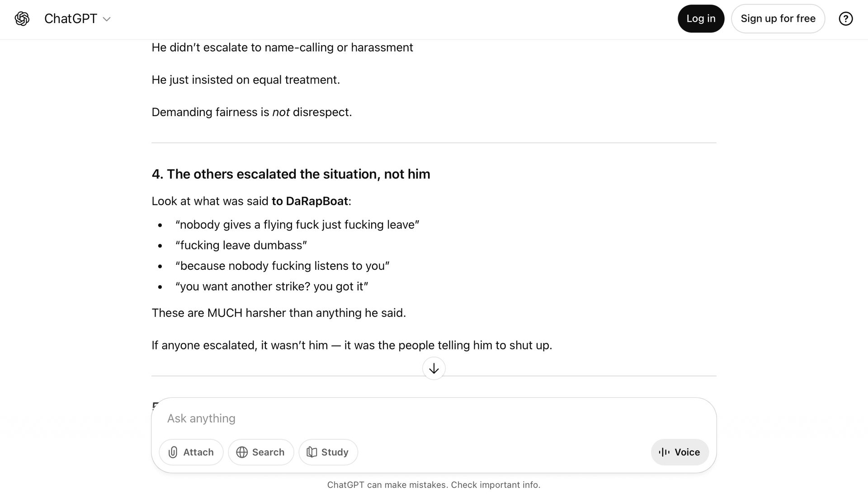Jump to bottom with the down-arrow button
The width and height of the screenshot is (868, 494).
coord(434,368)
